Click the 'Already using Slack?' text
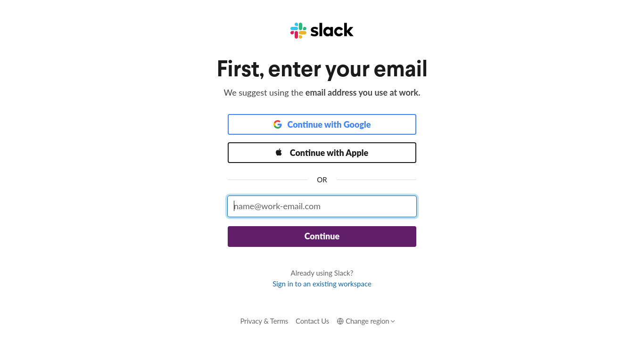The image size is (644, 343). coord(322,273)
